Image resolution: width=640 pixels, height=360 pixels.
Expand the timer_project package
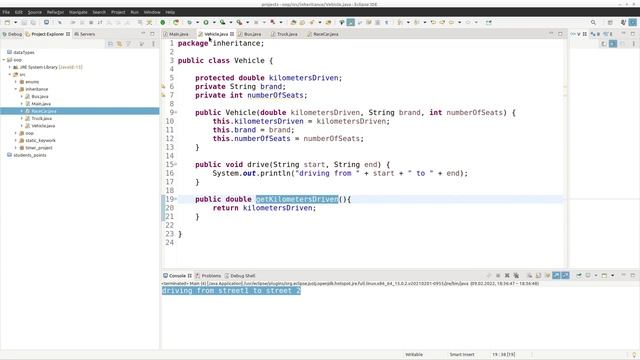pos(16,148)
